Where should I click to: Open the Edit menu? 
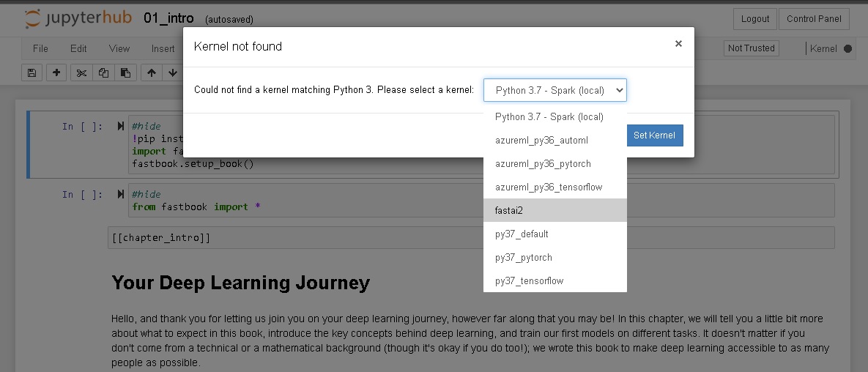[78, 48]
